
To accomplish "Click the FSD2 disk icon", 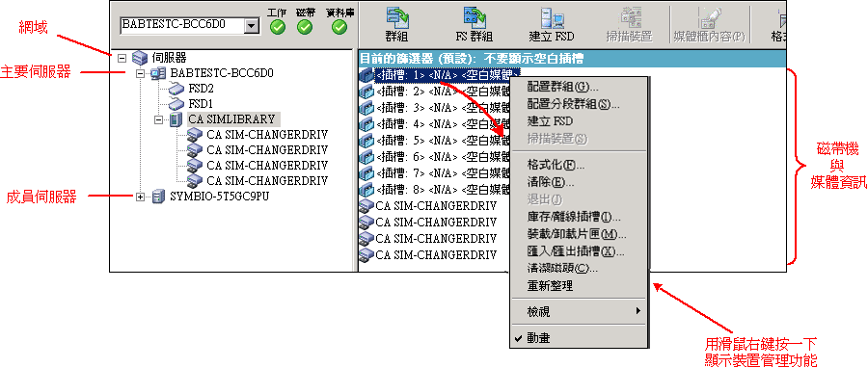I will (x=176, y=89).
